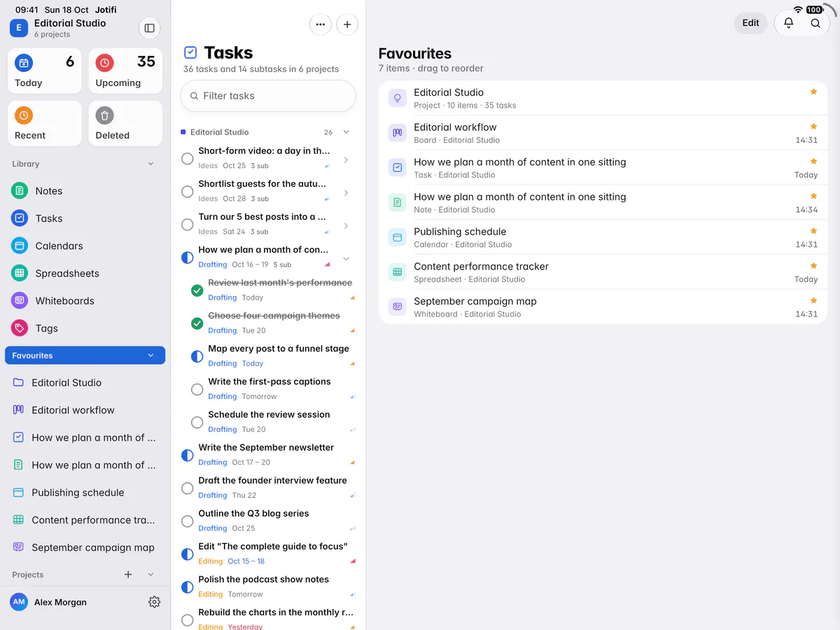Add a new task with plus button
This screenshot has width=840, height=630.
[347, 24]
